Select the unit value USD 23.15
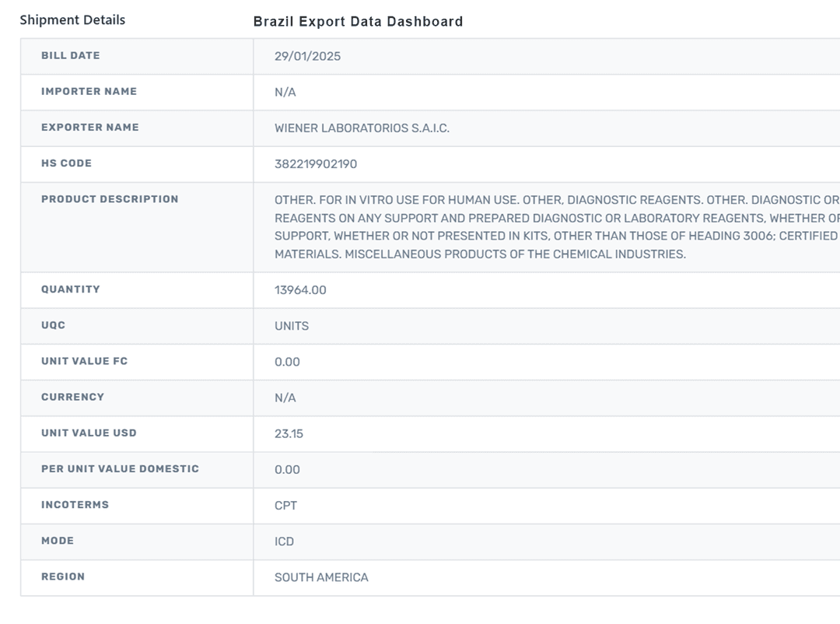840x624 pixels. click(289, 433)
